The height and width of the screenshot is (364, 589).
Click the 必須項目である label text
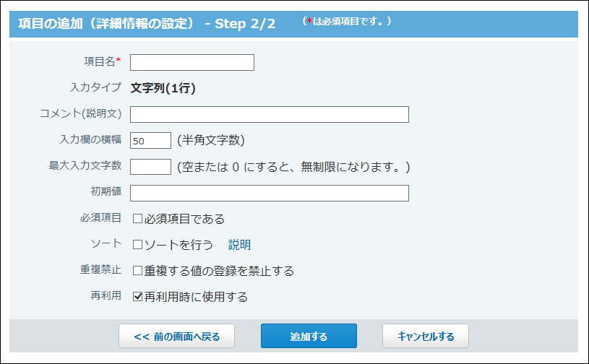(184, 219)
